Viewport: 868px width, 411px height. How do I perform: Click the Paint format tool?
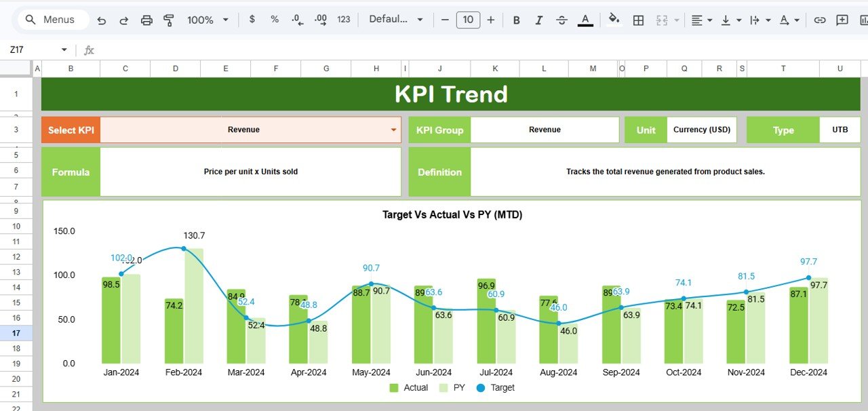coord(168,20)
